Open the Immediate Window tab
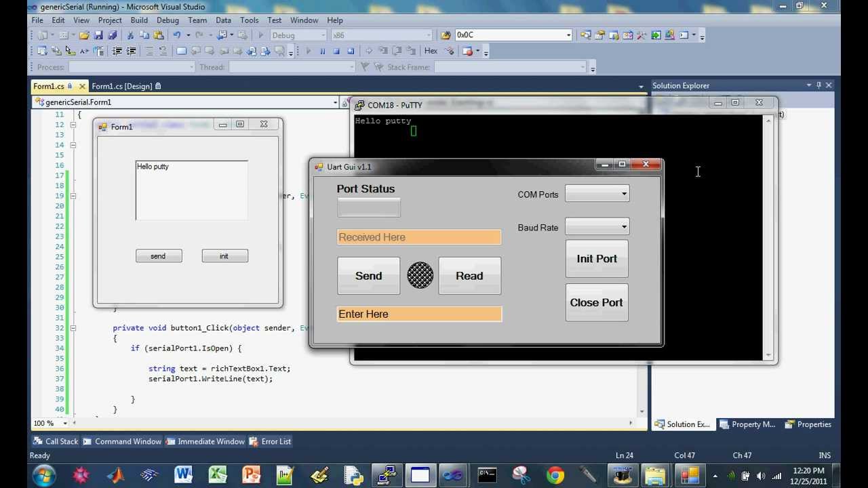The width and height of the screenshot is (868, 488). tap(205, 441)
